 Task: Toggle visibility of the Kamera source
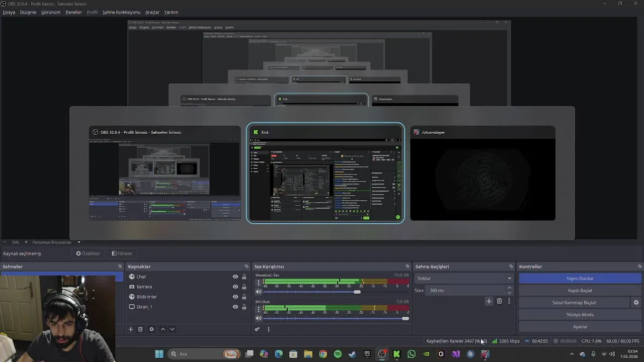(235, 287)
